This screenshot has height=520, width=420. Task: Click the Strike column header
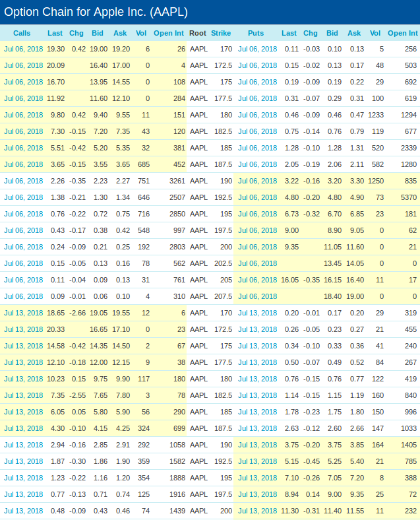(221, 33)
